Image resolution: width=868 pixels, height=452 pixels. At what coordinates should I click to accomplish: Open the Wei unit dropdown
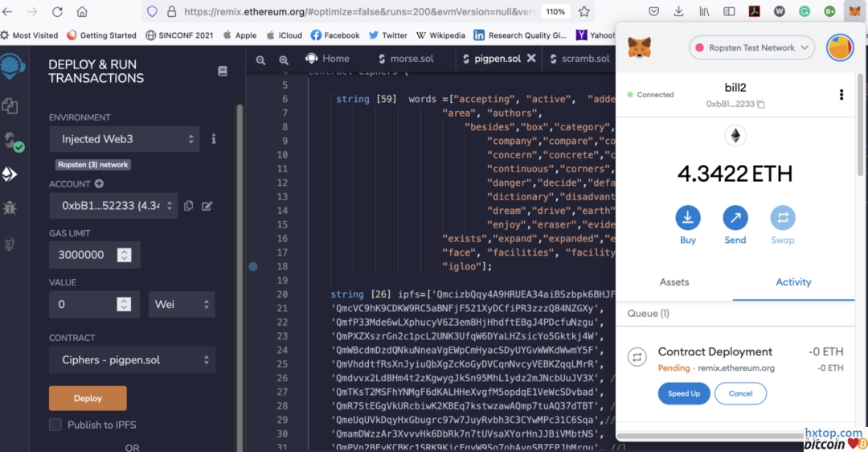182,305
